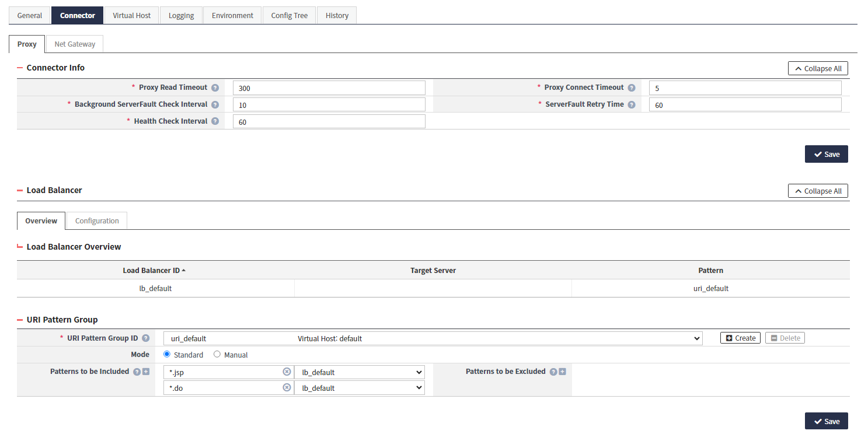Add a new pattern to Patterns to be Included
Viewport: 868px width, 448px height.
(x=145, y=371)
